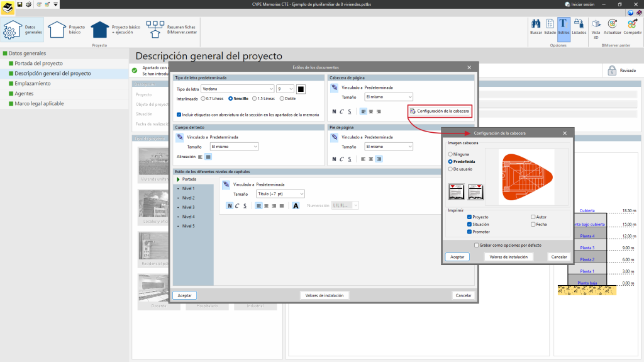
Task: Enable Autor in Imprimir
Action: pos(533,217)
